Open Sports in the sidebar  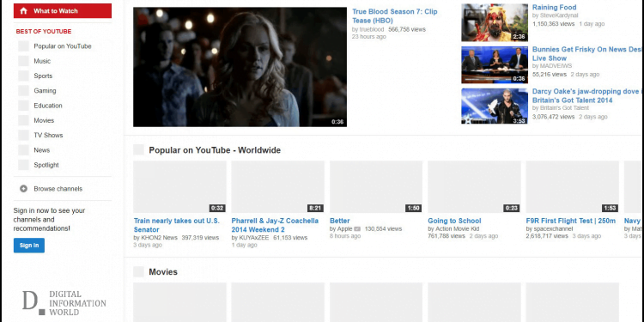[43, 76]
